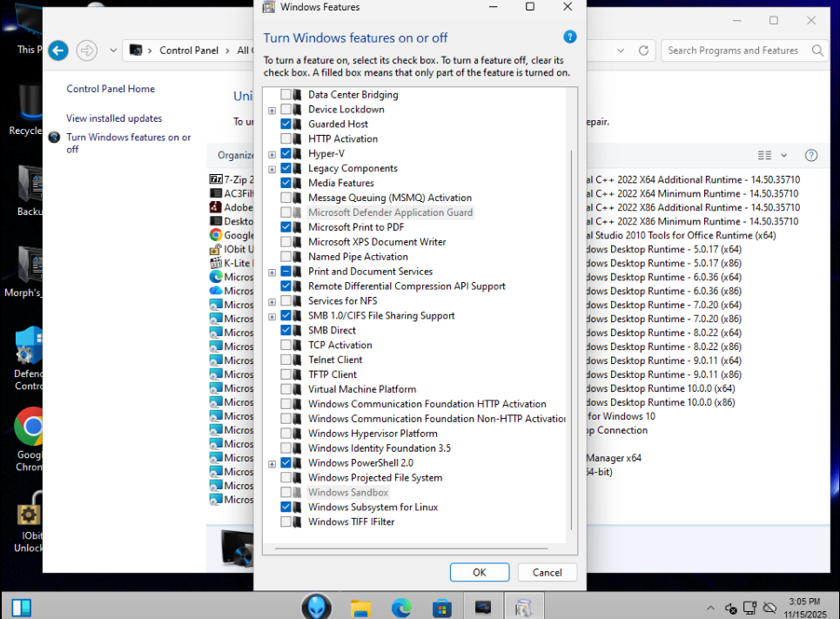Open Microsoft Edge from the taskbar
840x619 pixels.
(x=401, y=607)
